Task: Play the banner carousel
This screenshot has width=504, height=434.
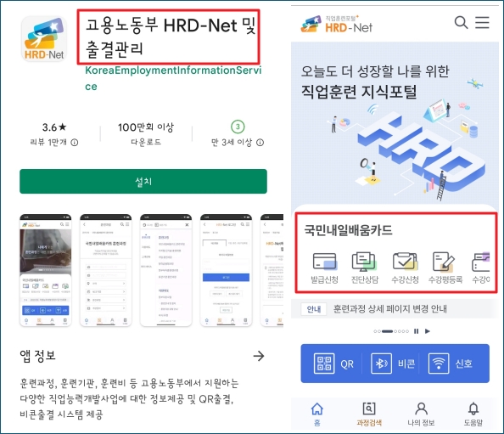Action: tap(427, 331)
